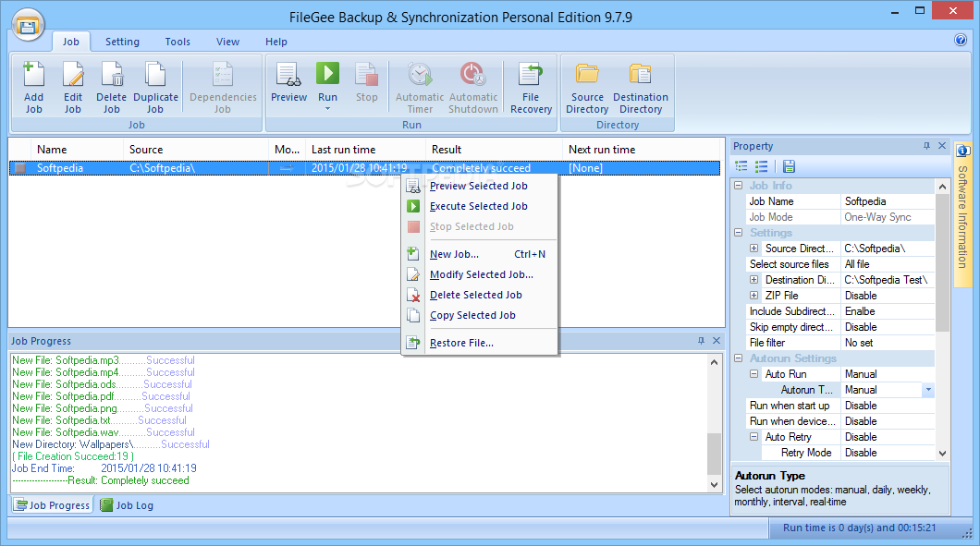This screenshot has width=980, height=546.
Task: Close the Job Progress panel
Action: coord(717,341)
